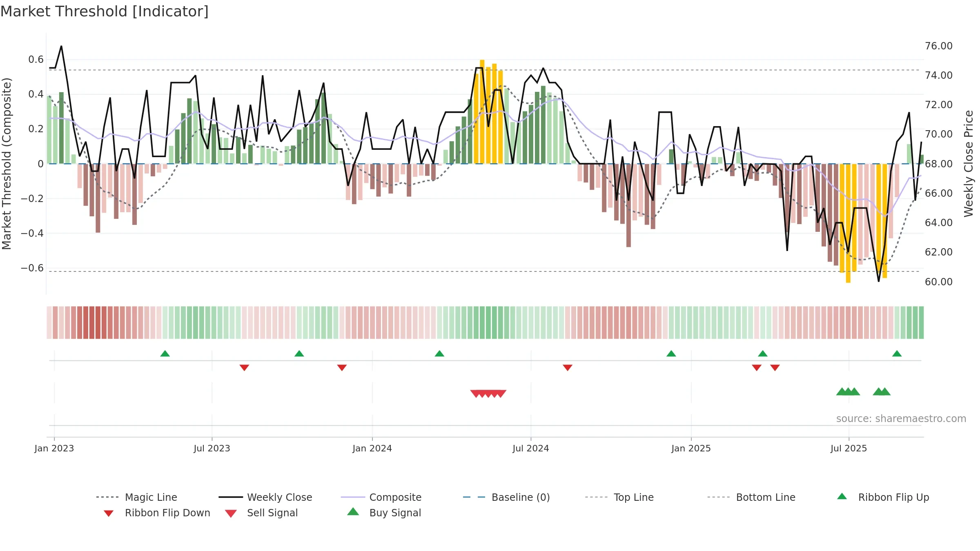
Task: Hide the Composite series via legend
Action: [381, 497]
